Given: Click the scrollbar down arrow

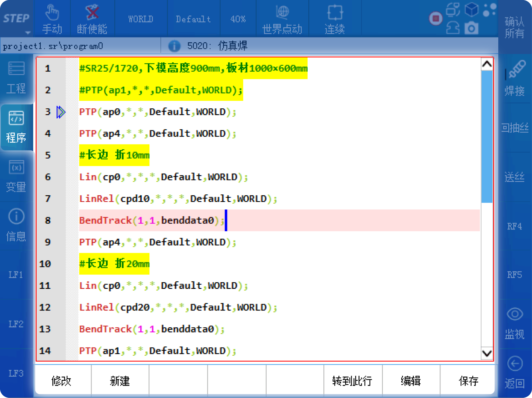Looking at the screenshot, I should click(487, 353).
